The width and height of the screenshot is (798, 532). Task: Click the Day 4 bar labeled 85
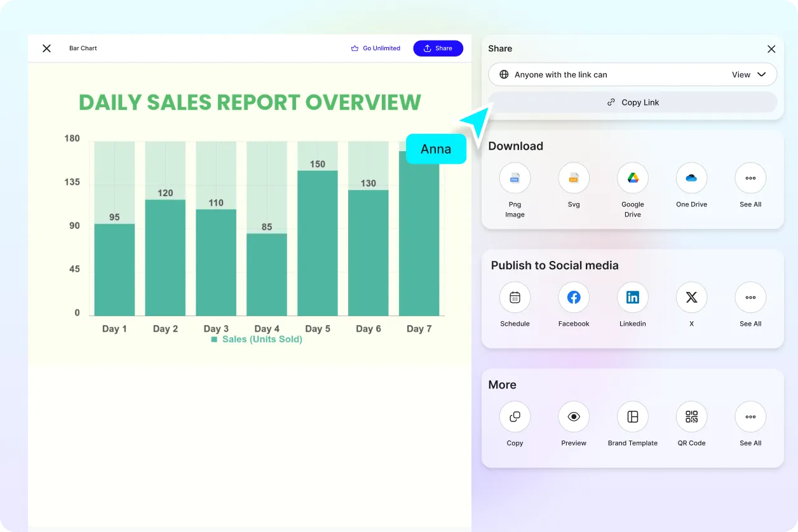coord(267,274)
